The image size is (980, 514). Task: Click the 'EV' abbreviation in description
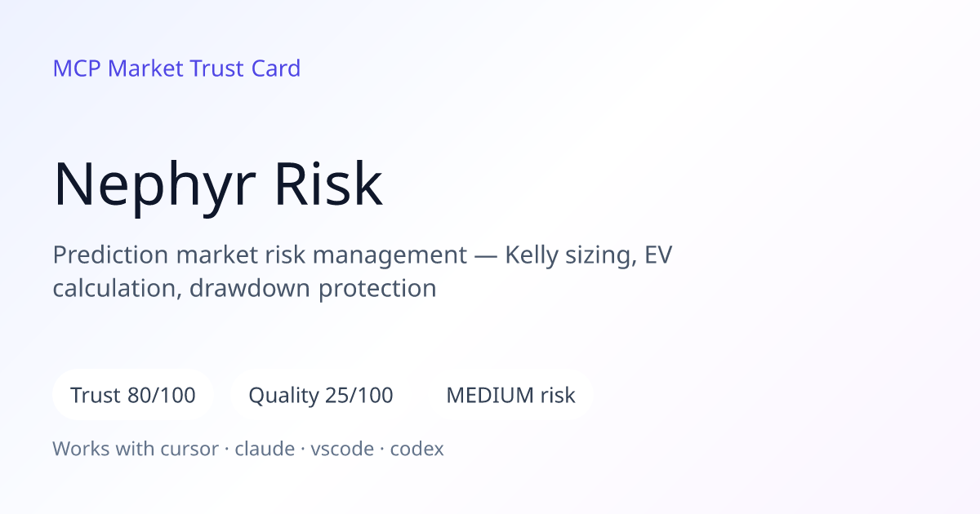658,255
